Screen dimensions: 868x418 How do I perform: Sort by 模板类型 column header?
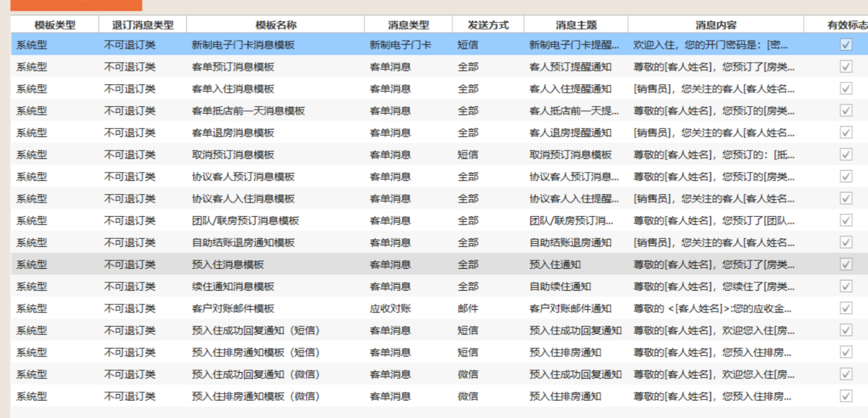54,25
